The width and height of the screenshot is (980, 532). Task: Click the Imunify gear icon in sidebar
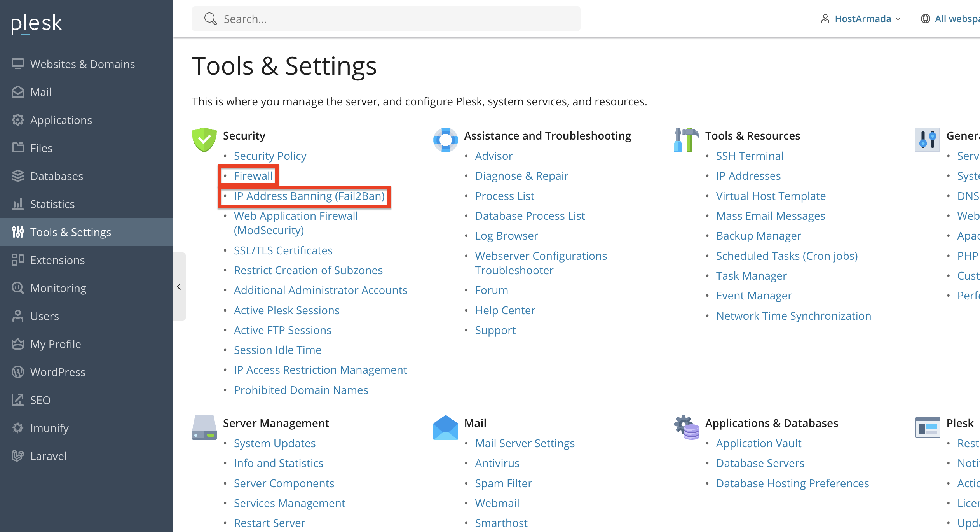(18, 428)
